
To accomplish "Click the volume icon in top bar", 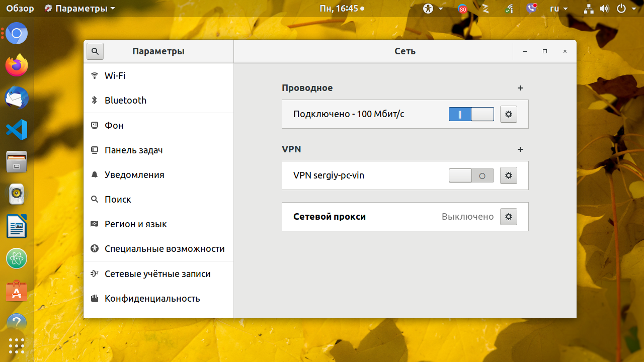I will pyautogui.click(x=604, y=9).
